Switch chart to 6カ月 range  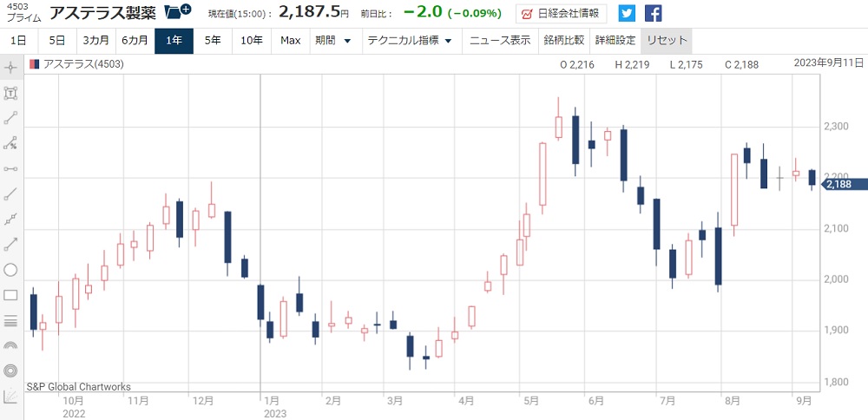[135, 41]
